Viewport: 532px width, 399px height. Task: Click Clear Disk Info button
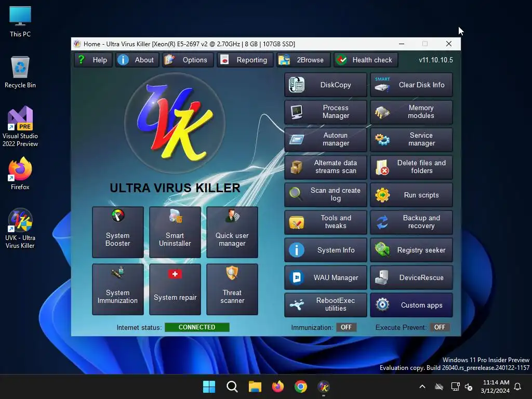(411, 85)
